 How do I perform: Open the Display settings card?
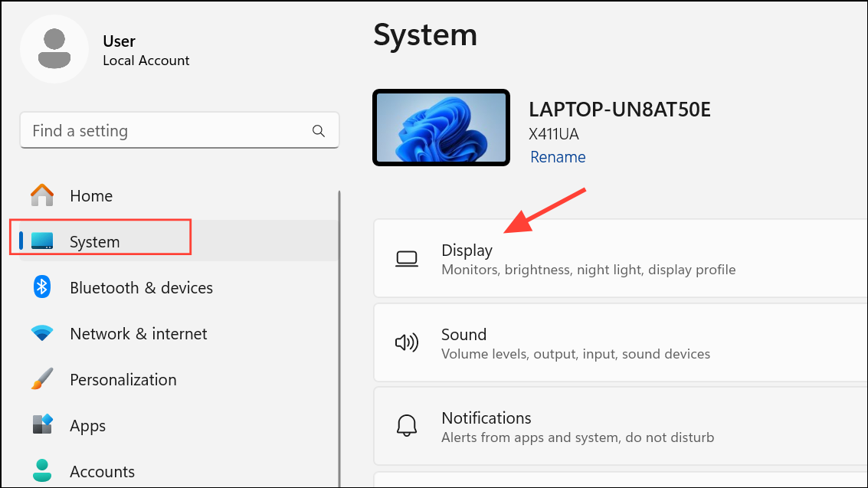[x=621, y=258]
